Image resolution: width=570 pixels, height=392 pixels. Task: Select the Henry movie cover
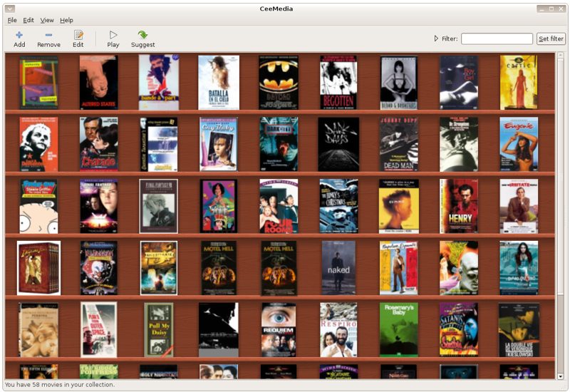(459, 206)
